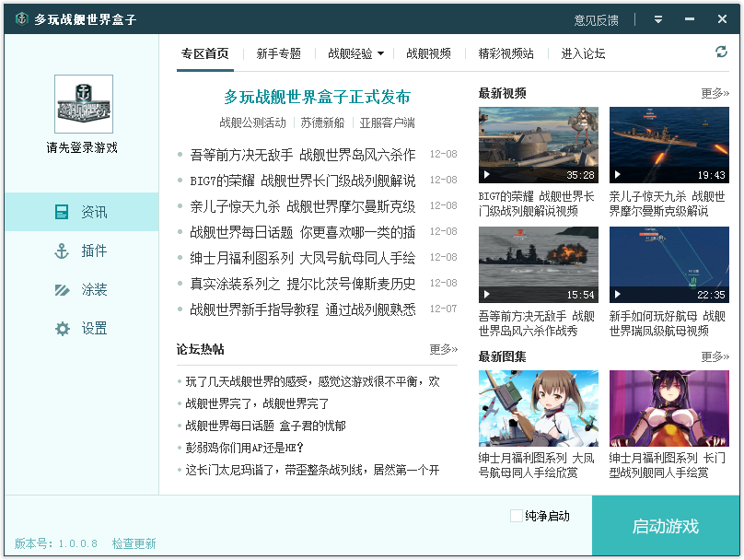744x560 pixels.
Task: Switch to 战舰视频 tab
Action: tap(428, 53)
